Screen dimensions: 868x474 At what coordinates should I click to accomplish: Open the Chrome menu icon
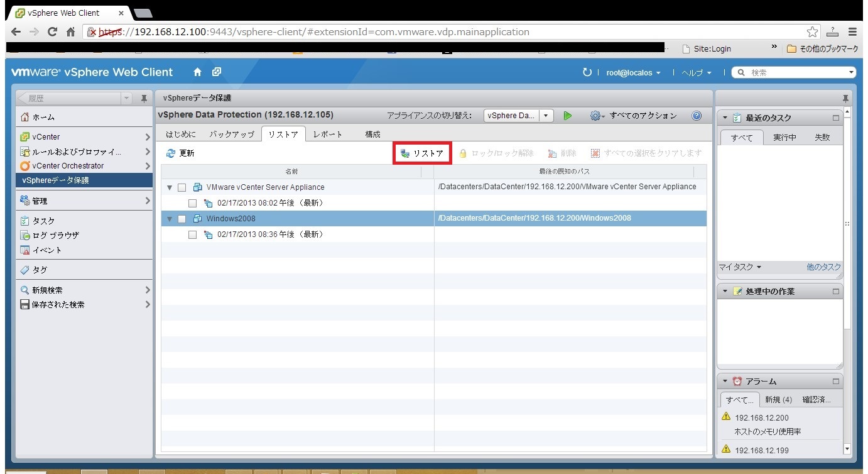(x=853, y=32)
